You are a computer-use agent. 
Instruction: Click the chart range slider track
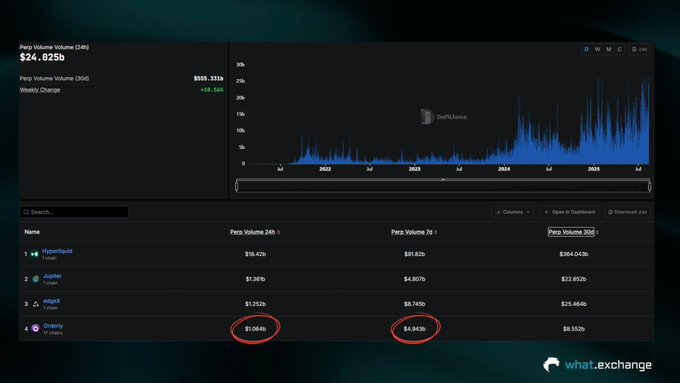coord(443,187)
